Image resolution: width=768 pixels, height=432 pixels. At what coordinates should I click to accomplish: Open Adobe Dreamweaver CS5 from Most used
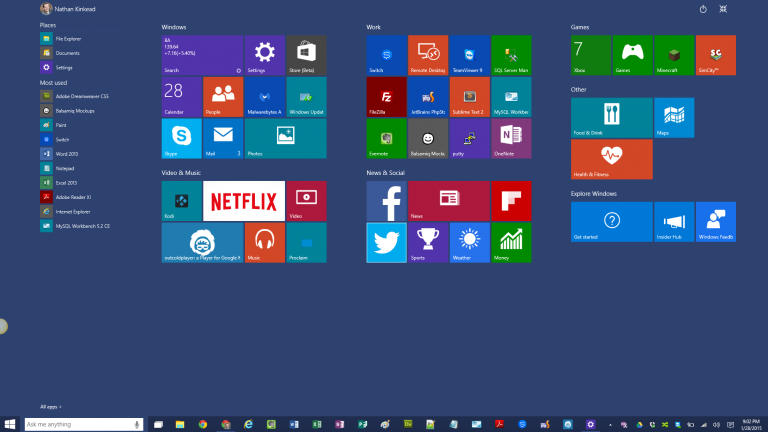pos(75,96)
